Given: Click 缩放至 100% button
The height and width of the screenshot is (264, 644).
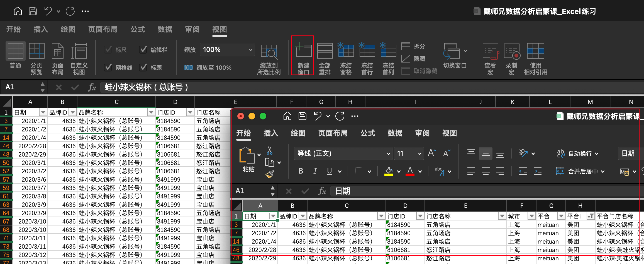Looking at the screenshot, I should pyautogui.click(x=208, y=68).
